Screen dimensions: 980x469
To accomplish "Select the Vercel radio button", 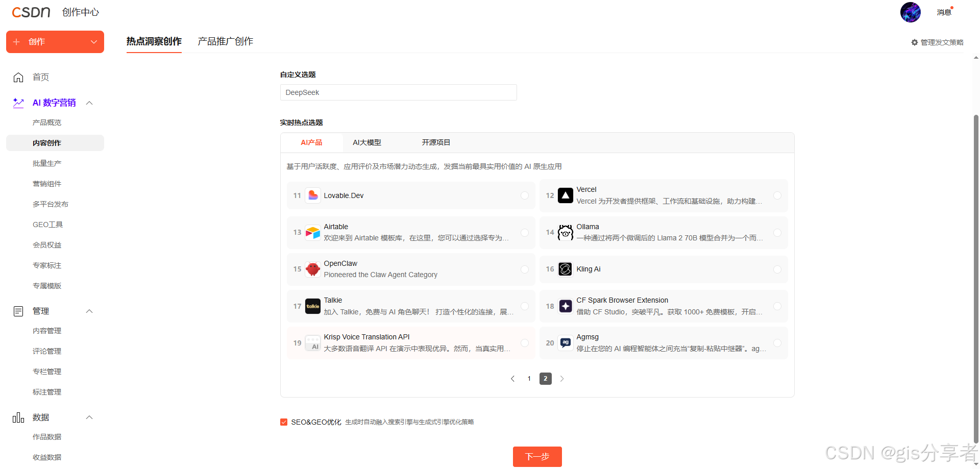I will 777,195.
